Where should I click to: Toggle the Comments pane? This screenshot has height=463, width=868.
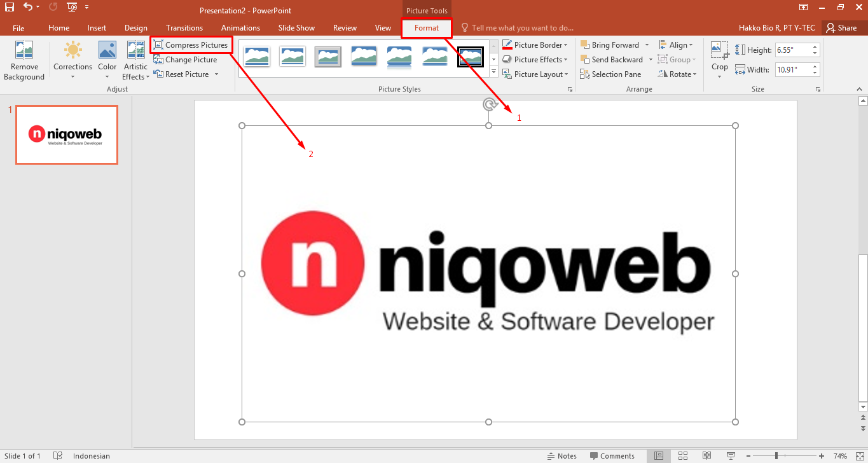(x=612, y=456)
